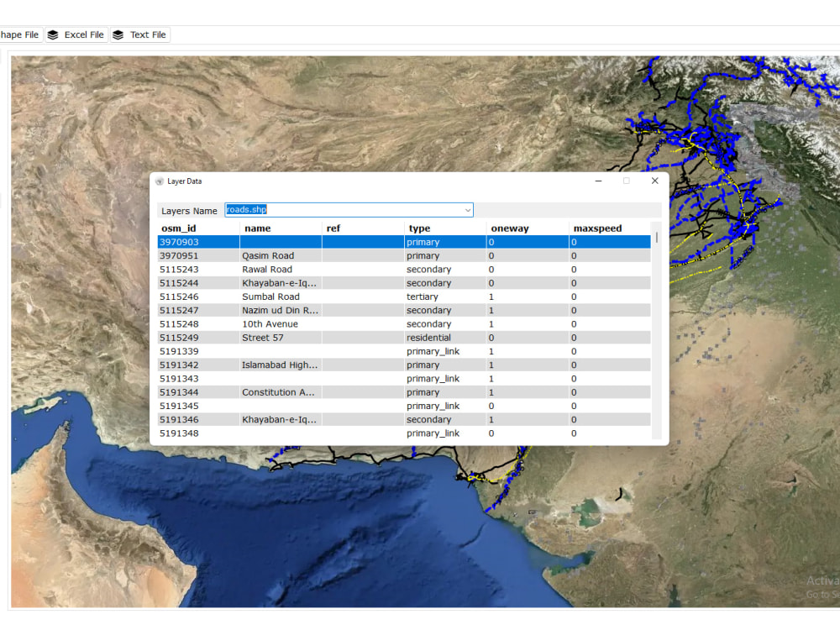Click osm_id 5191348 cell

198,433
